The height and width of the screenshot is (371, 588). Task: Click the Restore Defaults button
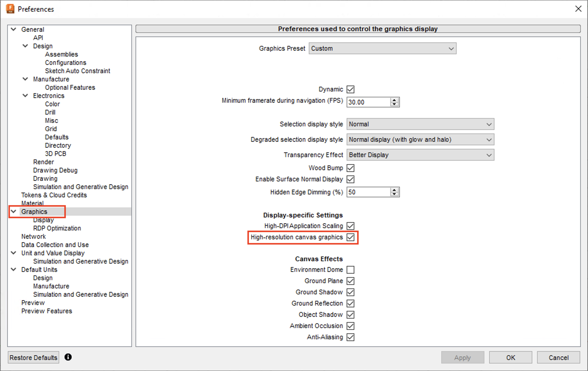pyautogui.click(x=33, y=357)
